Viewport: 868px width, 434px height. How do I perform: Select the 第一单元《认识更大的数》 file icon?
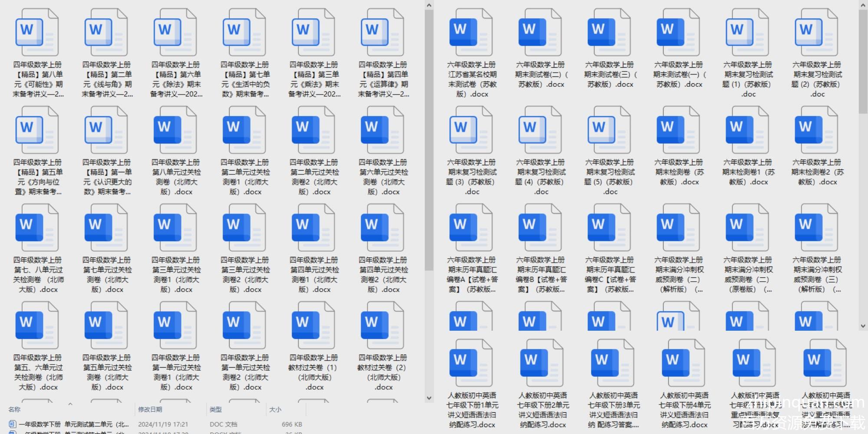[106, 130]
